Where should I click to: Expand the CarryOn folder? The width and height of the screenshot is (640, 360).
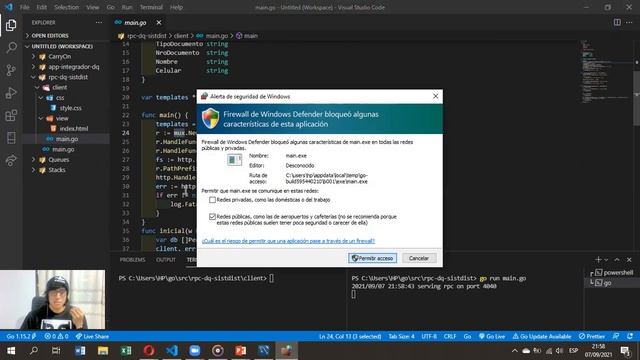59,57
